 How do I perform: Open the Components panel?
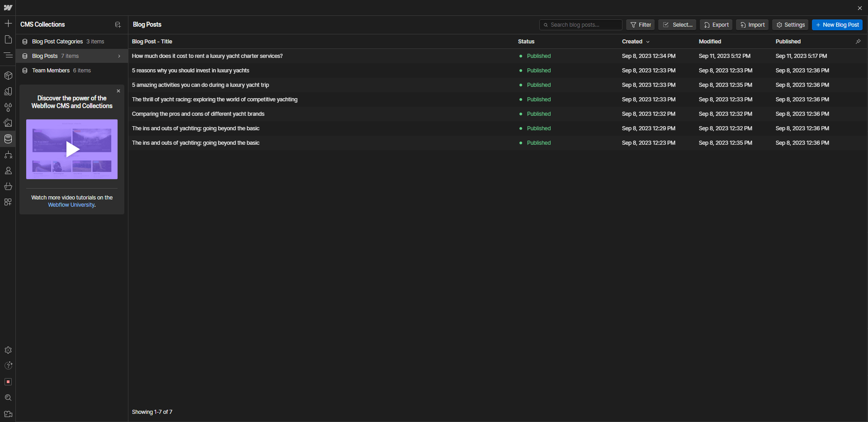coord(8,76)
